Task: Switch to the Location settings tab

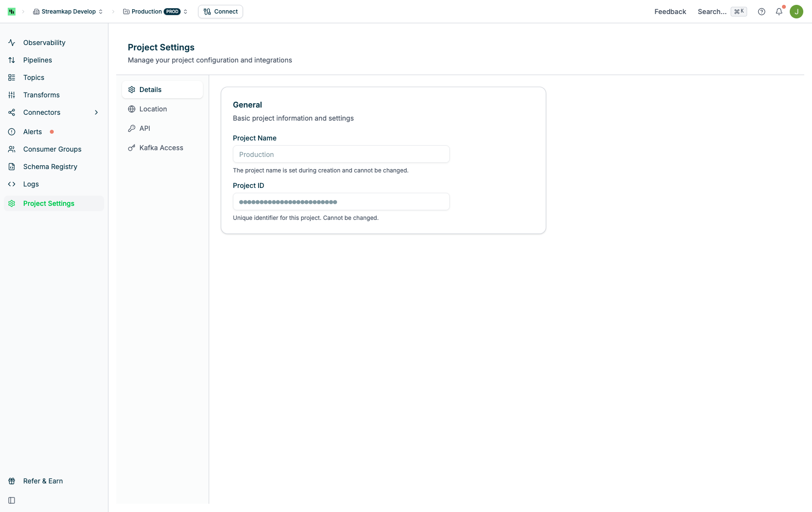Action: coord(153,109)
